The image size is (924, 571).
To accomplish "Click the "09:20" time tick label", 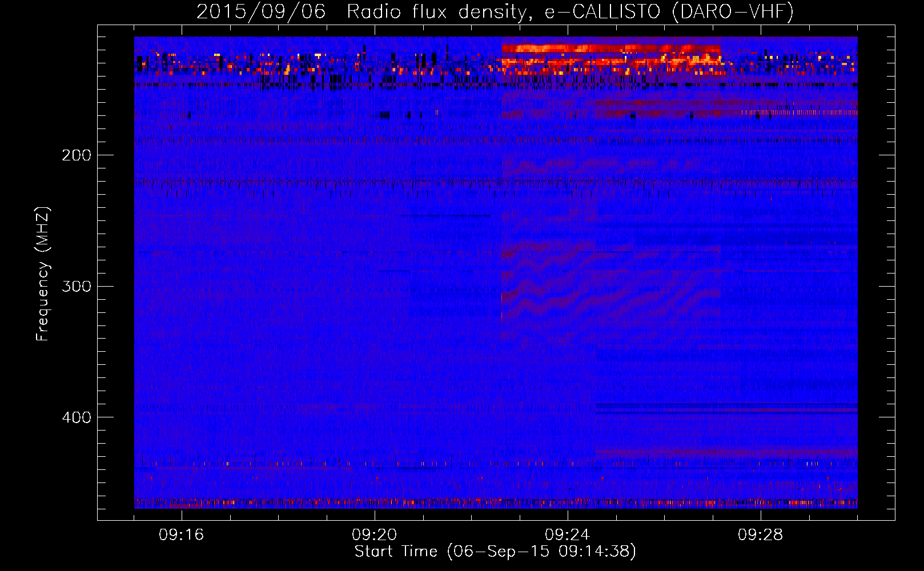I will pyautogui.click(x=375, y=535).
